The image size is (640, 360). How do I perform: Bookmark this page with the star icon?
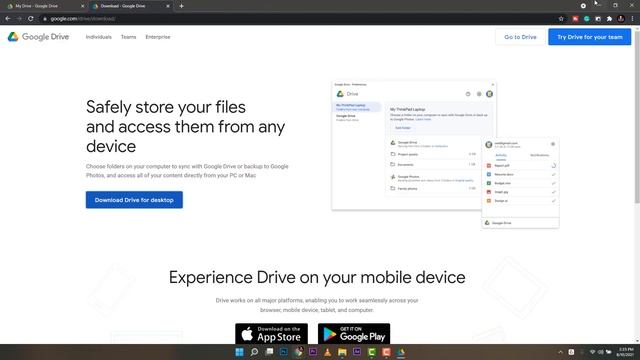click(561, 18)
